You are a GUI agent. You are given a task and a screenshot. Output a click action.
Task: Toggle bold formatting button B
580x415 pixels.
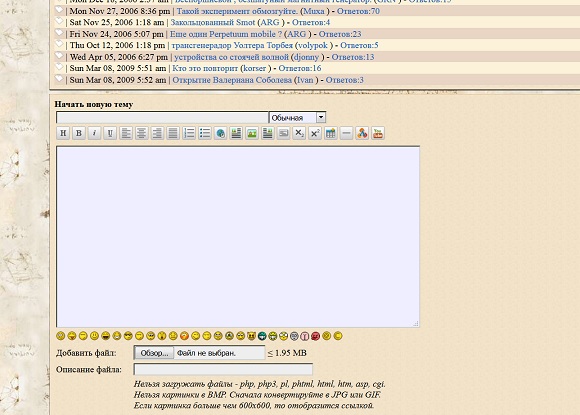pyautogui.click(x=79, y=133)
